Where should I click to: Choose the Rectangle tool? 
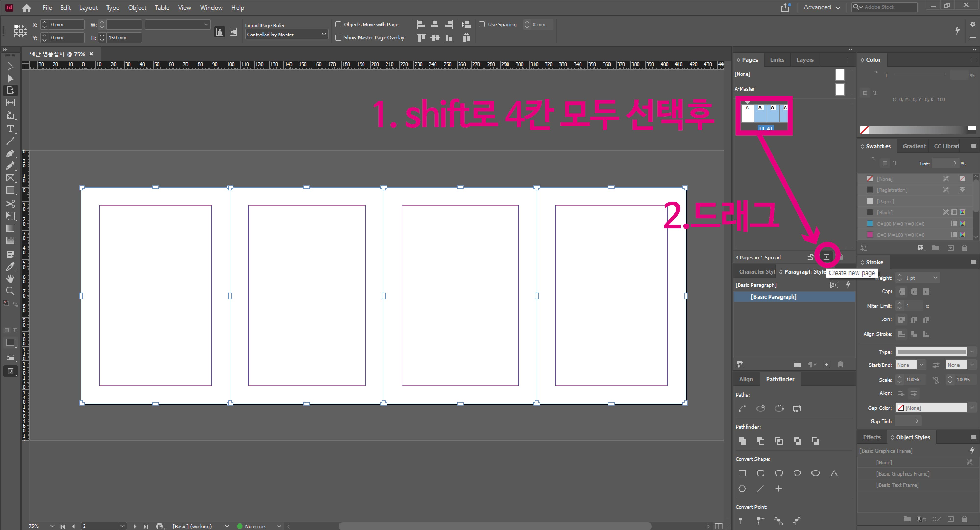[10, 190]
